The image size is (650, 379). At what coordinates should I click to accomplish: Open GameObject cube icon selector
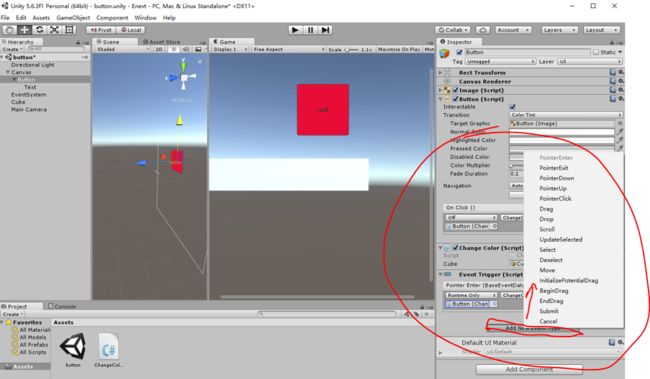coord(445,54)
